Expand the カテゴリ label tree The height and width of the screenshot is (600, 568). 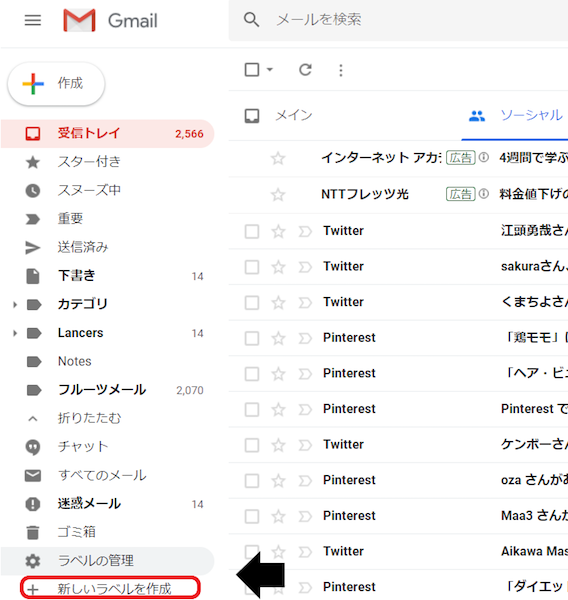[15, 305]
